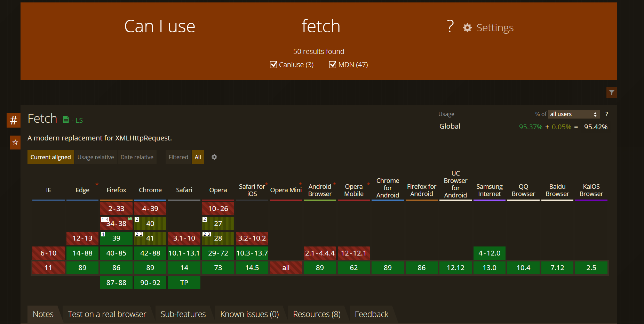Click the Safari column header
The image size is (644, 324).
(184, 190)
